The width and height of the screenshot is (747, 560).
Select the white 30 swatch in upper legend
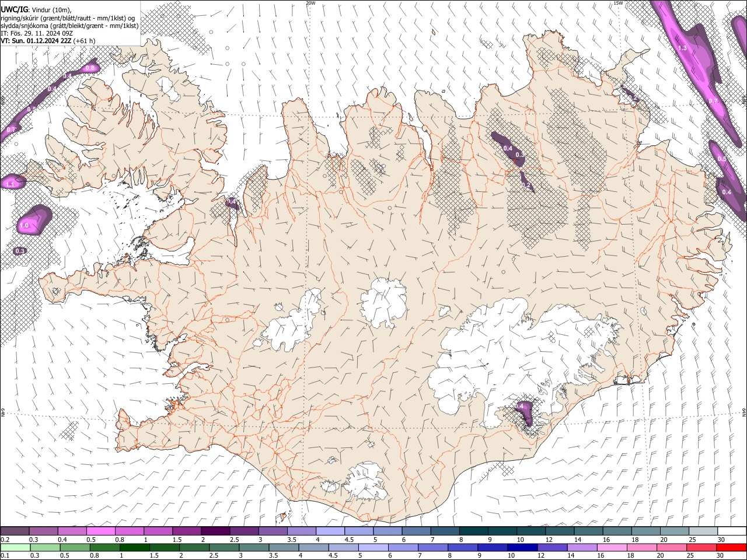coord(732,531)
